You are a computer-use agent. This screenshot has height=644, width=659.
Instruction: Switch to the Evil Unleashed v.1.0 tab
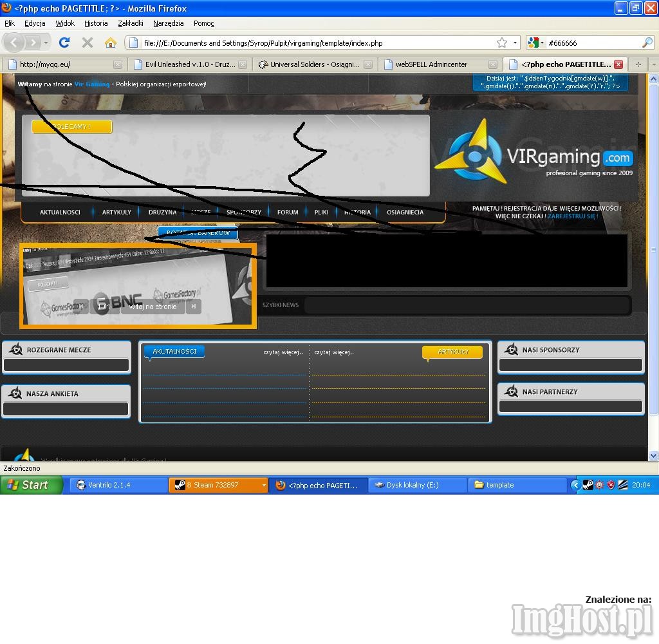pos(189,64)
